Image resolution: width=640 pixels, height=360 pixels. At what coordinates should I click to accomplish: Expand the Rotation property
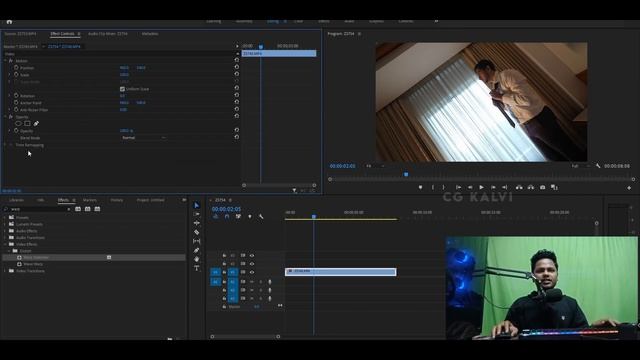10,96
